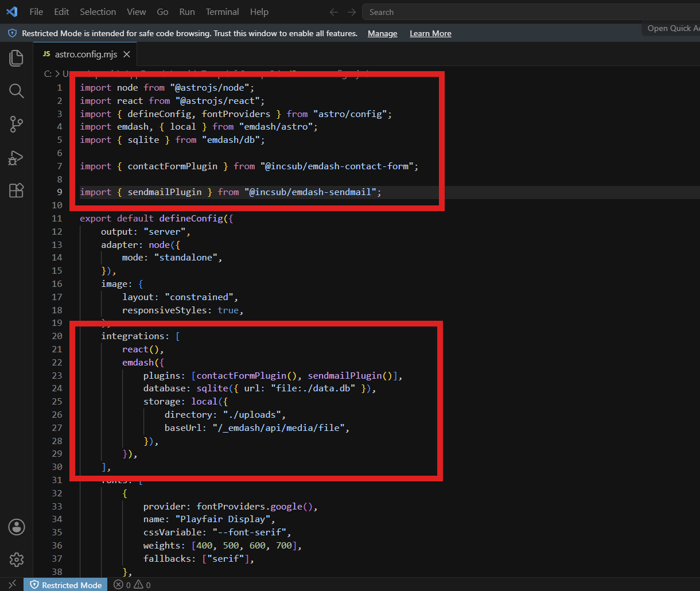
Task: Open the Run and Debug view
Action: point(16,157)
